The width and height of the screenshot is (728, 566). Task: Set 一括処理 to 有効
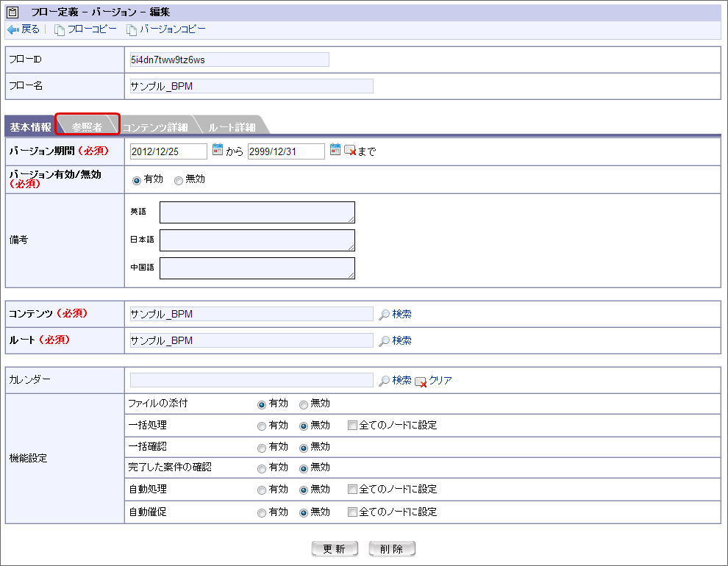262,426
